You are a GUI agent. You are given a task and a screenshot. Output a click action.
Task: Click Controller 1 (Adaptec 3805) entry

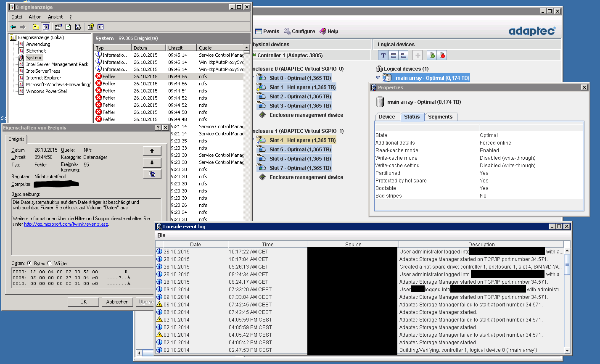pos(290,55)
